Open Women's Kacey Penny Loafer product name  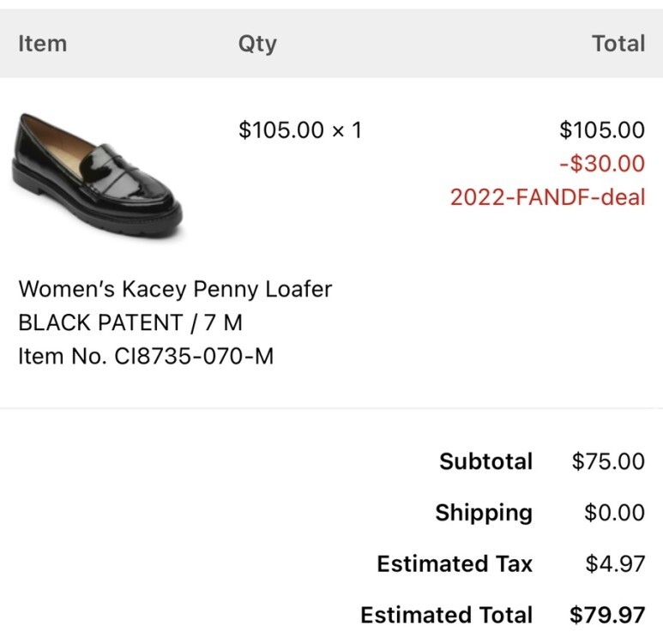click(x=175, y=290)
